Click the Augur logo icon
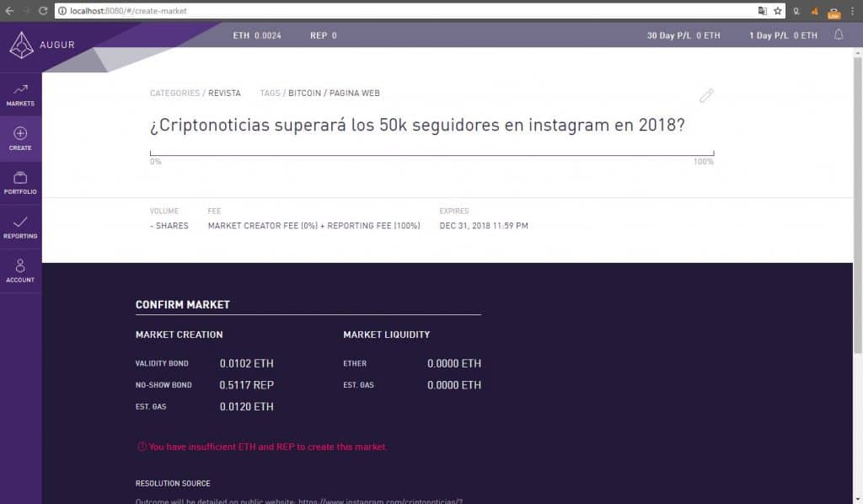 click(21, 45)
